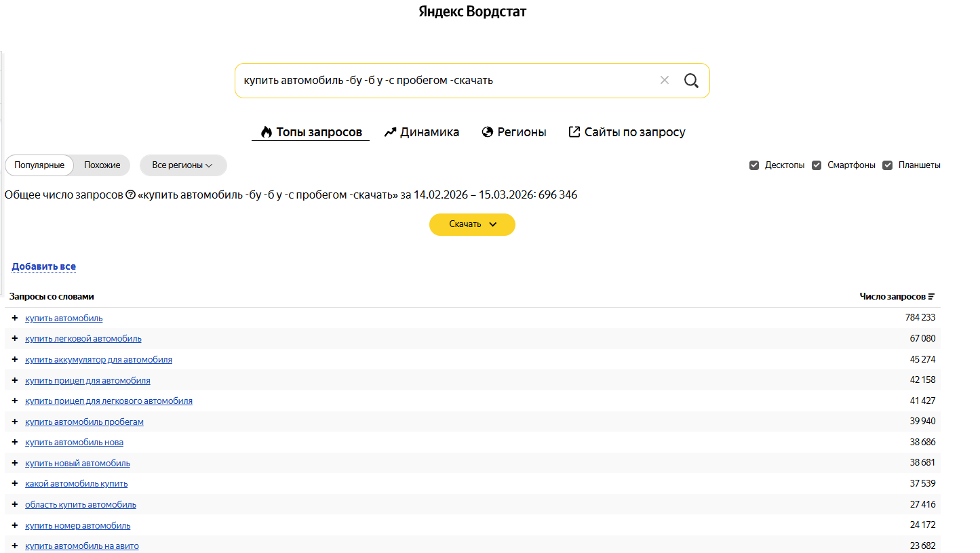980x553 pixels.
Task: Add 'купить номер автомобиль' with its plus icon
Action: click(x=15, y=525)
